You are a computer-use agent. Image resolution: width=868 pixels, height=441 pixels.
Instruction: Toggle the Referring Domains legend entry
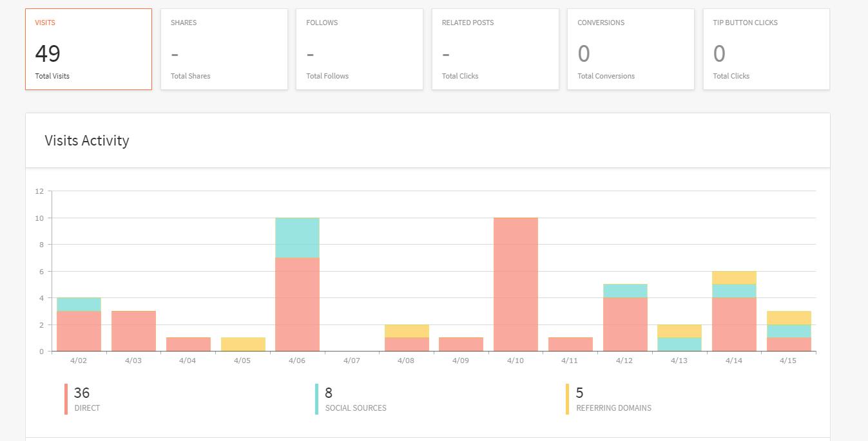[613, 399]
